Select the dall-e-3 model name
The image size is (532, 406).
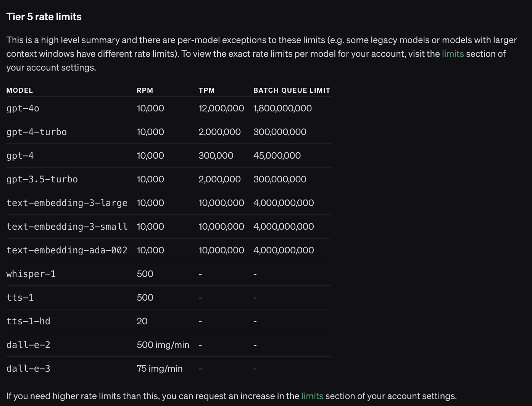pyautogui.click(x=28, y=369)
